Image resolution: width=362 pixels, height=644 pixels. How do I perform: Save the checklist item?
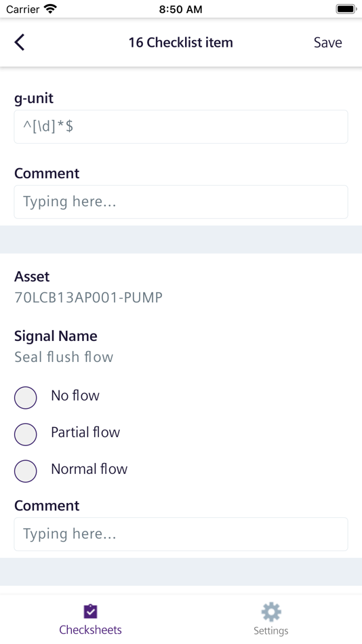click(328, 42)
